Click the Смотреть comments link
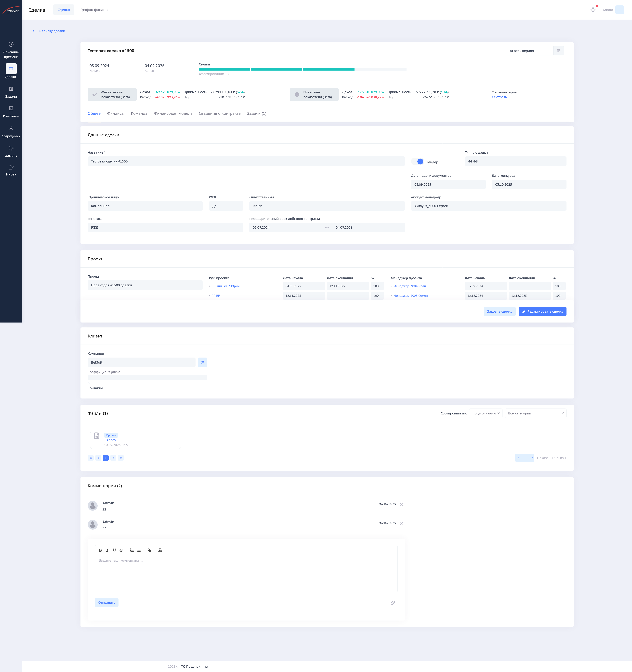The height and width of the screenshot is (672, 632). pyautogui.click(x=499, y=97)
